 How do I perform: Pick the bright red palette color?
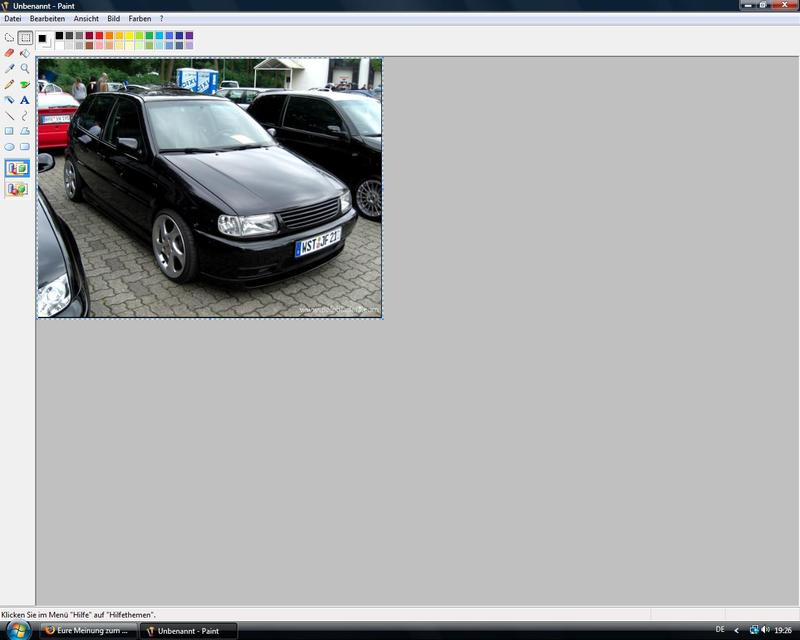click(x=99, y=35)
